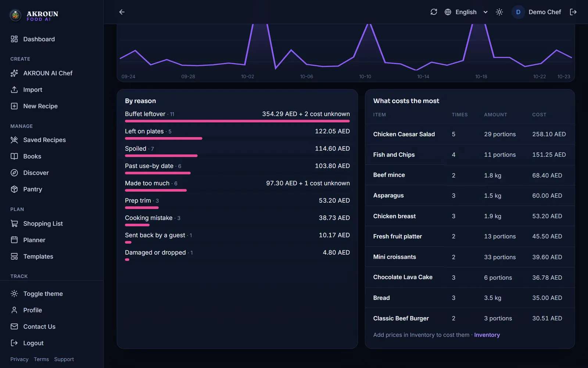Image resolution: width=588 pixels, height=368 pixels.
Task: Open AKROUN AI Chef menu item
Action: pyautogui.click(x=48, y=73)
